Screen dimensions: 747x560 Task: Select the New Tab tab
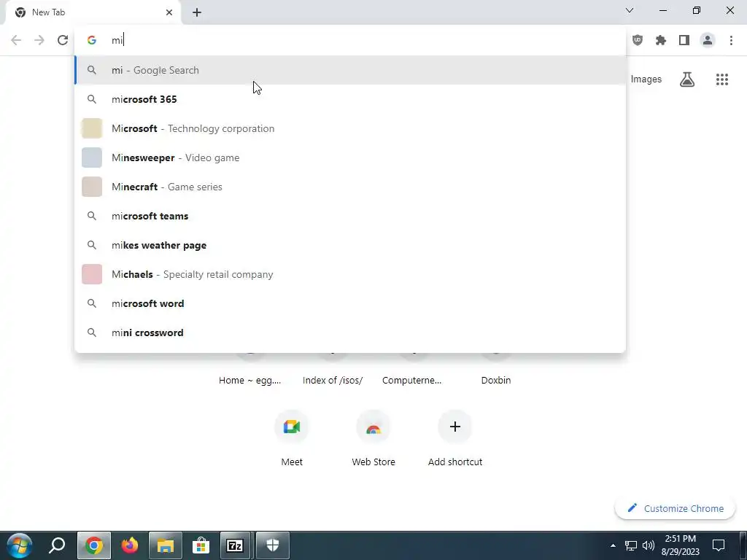[x=93, y=13]
